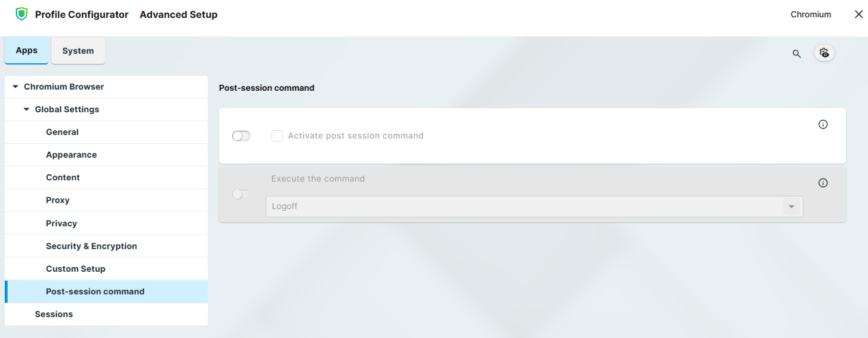Screen dimensions: 868x338
Task: Open the search magnifier icon
Action: point(796,54)
